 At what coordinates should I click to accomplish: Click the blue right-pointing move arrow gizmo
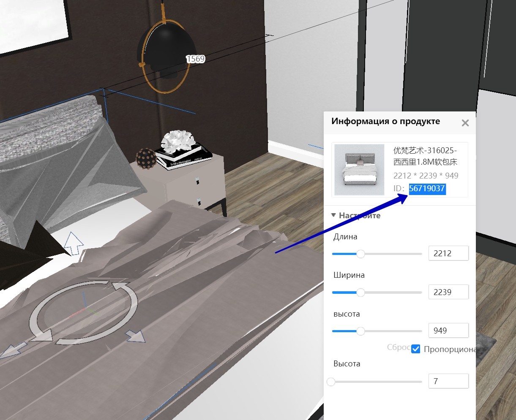tap(136, 336)
